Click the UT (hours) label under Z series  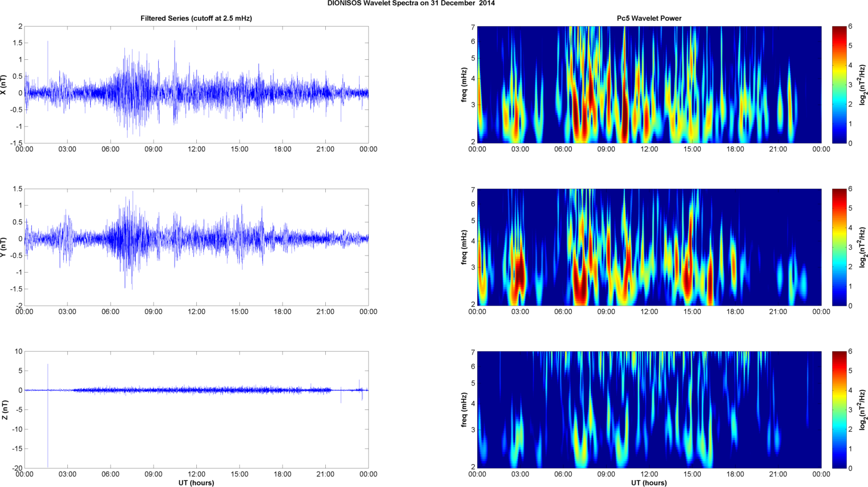(196, 483)
